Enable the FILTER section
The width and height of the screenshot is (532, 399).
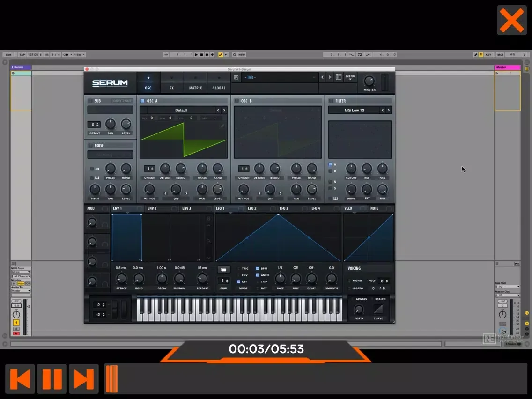pyautogui.click(x=331, y=101)
